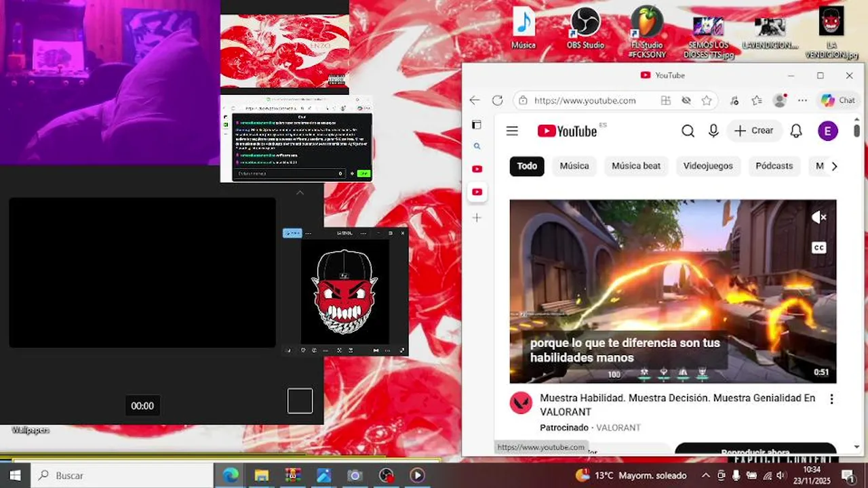The height and width of the screenshot is (488, 868).
Task: Click the chat message input field
Action: (290, 174)
